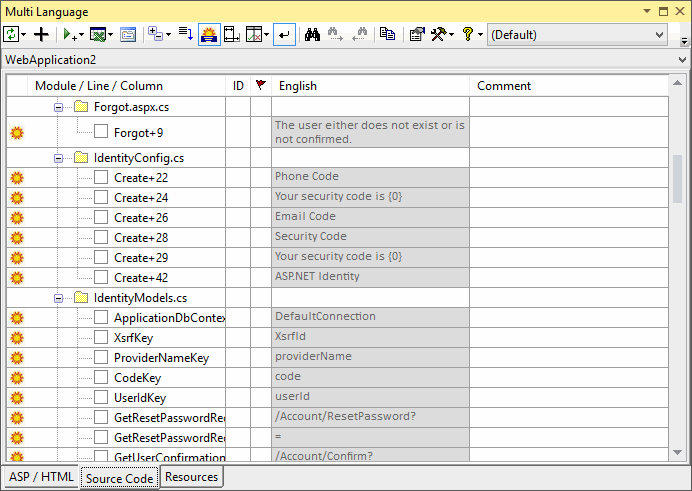Click the refresh scan toolbar icon
The width and height of the screenshot is (692, 491).
tap(11, 34)
